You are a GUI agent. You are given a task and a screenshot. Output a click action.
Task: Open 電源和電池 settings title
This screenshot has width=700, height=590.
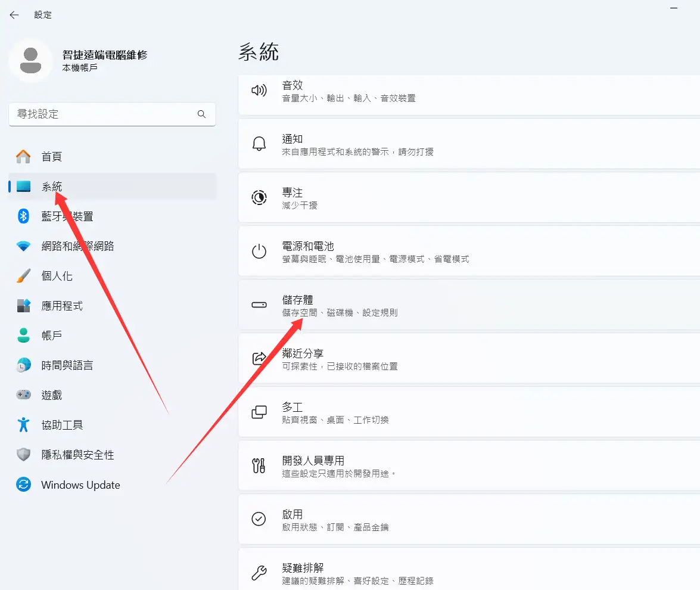[x=308, y=246]
